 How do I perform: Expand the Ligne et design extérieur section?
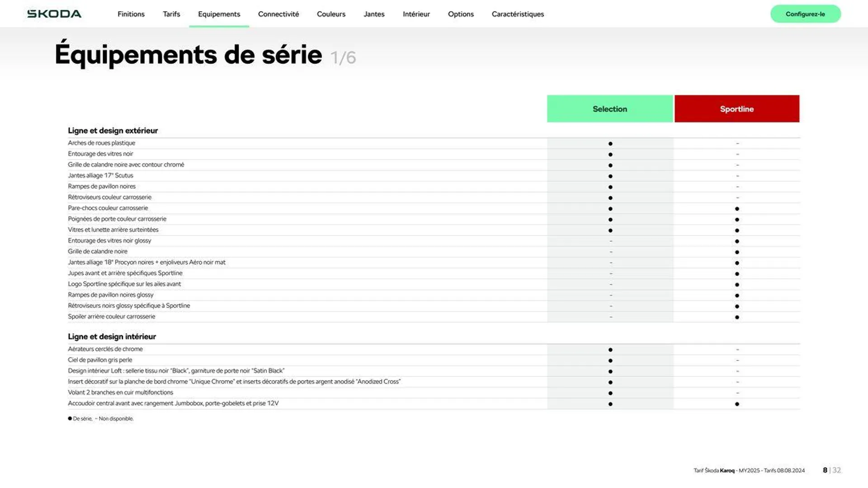(x=113, y=130)
